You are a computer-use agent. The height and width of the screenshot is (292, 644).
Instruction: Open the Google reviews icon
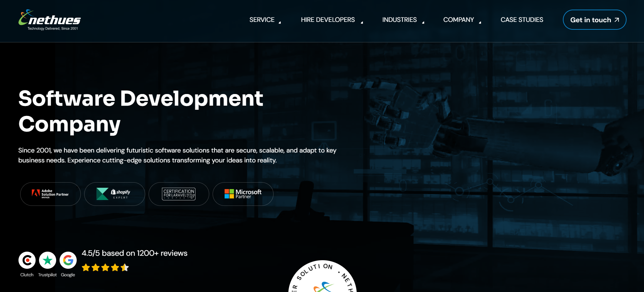[68, 261]
